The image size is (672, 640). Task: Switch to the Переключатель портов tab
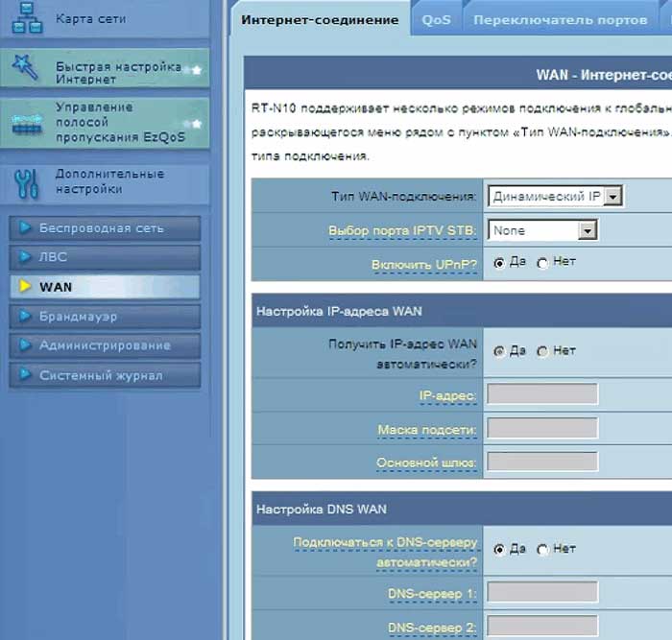[560, 20]
